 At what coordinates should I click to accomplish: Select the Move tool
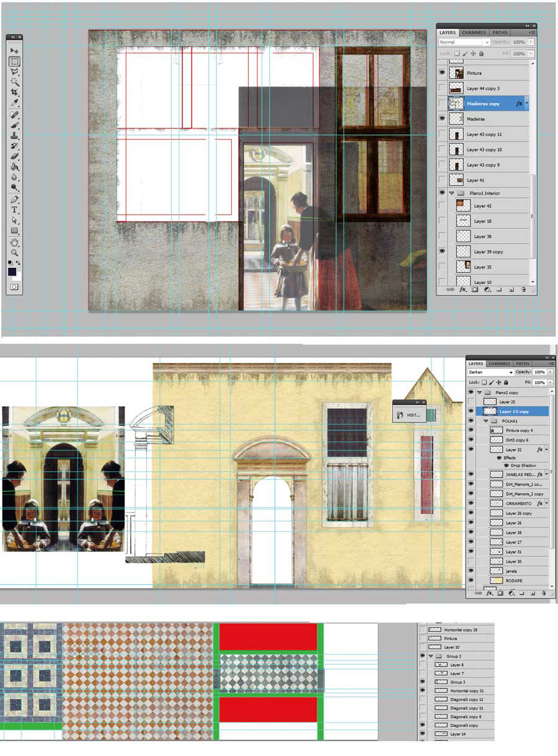[14, 50]
